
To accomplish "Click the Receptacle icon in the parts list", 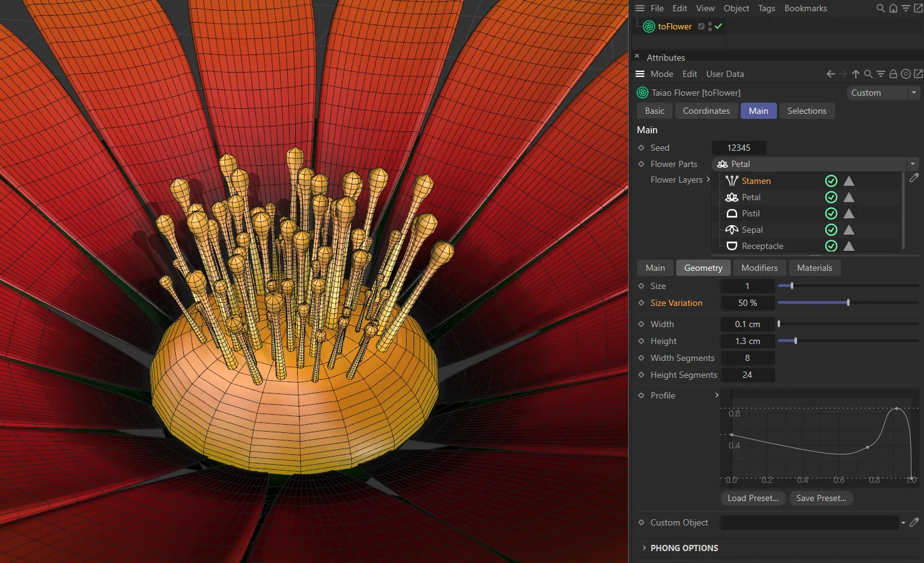I will pyautogui.click(x=732, y=246).
